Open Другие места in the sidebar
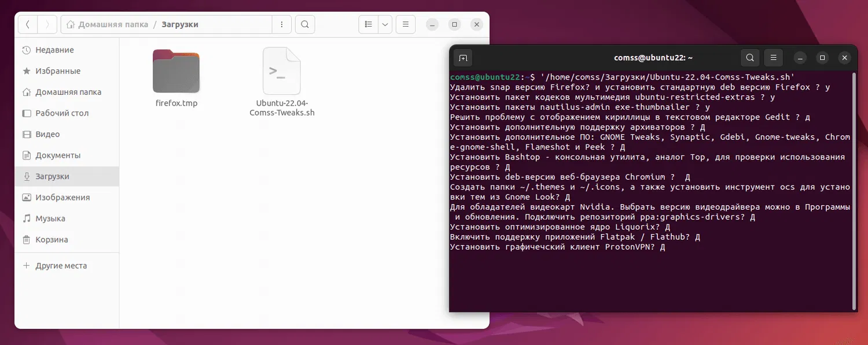Viewport: 868px width, 345px height. click(67, 266)
